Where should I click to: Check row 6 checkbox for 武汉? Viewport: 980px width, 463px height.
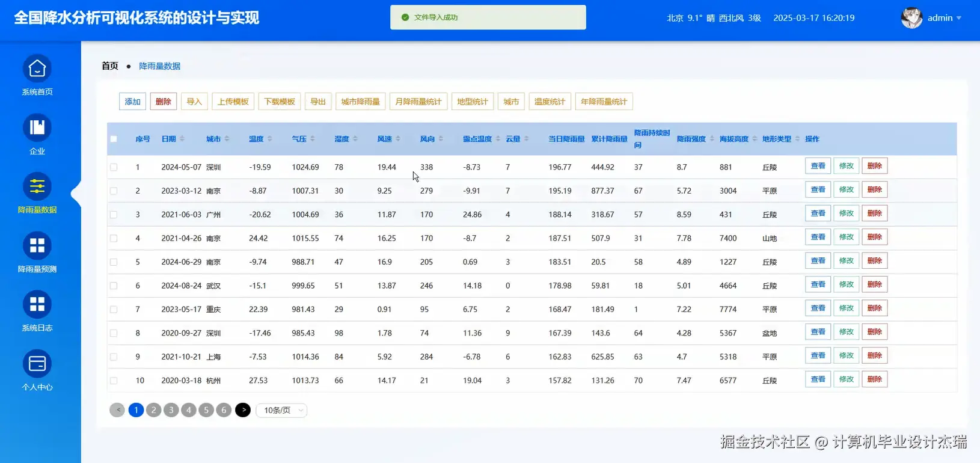(x=114, y=286)
